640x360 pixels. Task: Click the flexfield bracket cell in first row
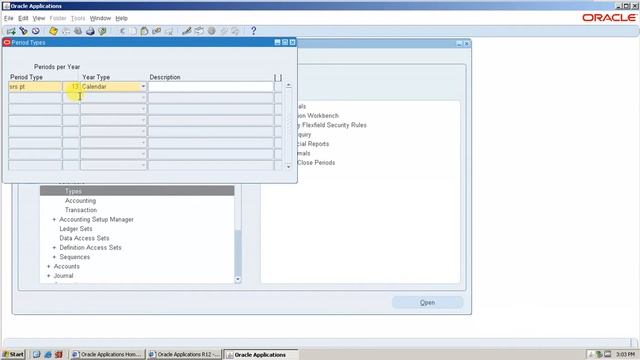tap(278, 87)
